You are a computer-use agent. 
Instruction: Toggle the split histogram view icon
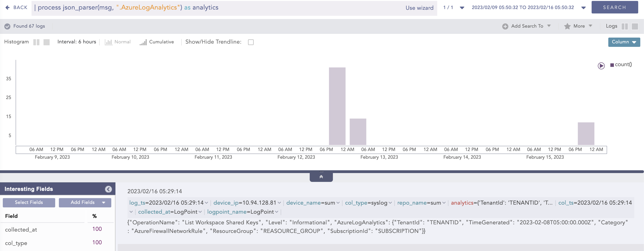click(36, 42)
